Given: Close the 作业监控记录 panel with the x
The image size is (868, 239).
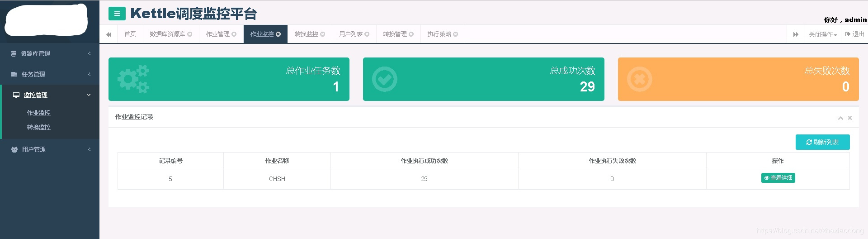Looking at the screenshot, I should point(850,118).
